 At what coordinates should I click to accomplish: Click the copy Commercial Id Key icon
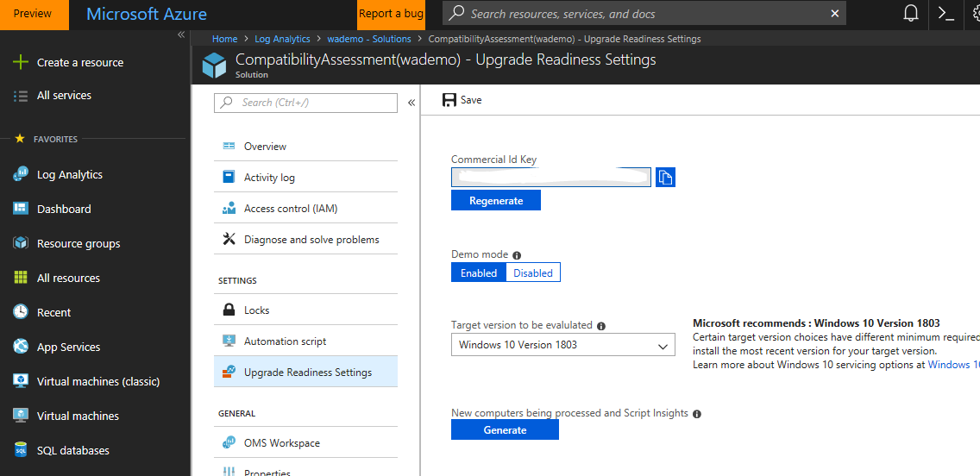(665, 178)
